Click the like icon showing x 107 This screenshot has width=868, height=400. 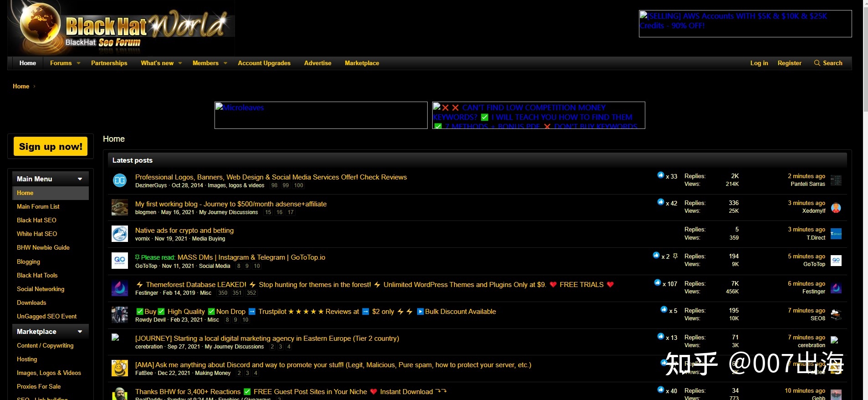point(657,283)
